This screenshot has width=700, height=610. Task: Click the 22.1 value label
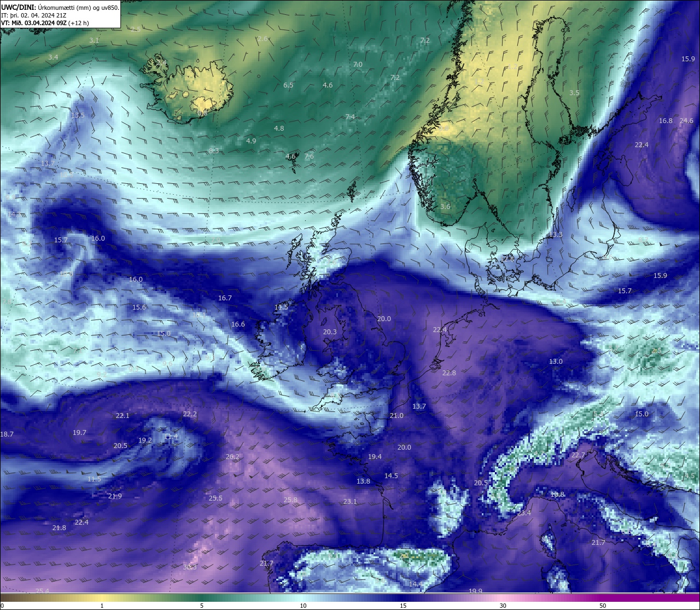122,416
